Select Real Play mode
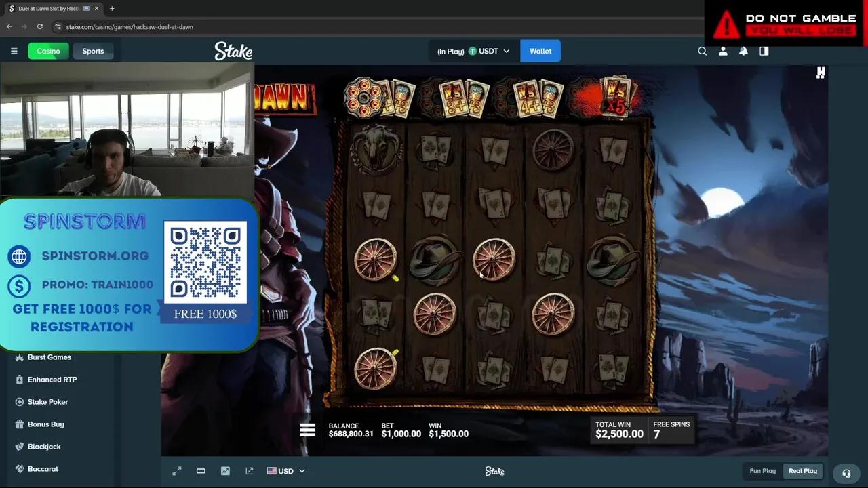The image size is (868, 488). (803, 471)
